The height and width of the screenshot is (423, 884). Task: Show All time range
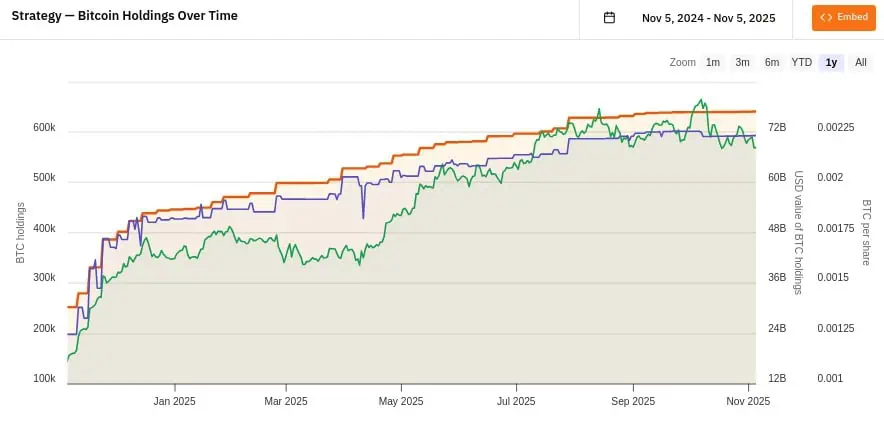pyautogui.click(x=860, y=62)
